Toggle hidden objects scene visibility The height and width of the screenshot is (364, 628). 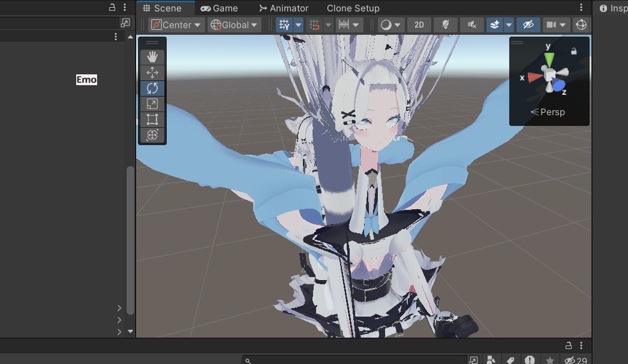(528, 25)
